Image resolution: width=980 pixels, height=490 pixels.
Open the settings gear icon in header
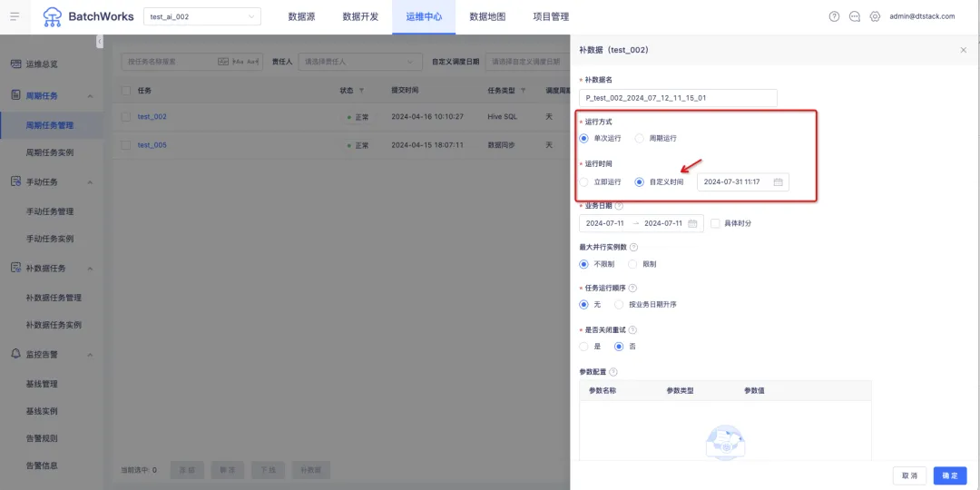875,17
